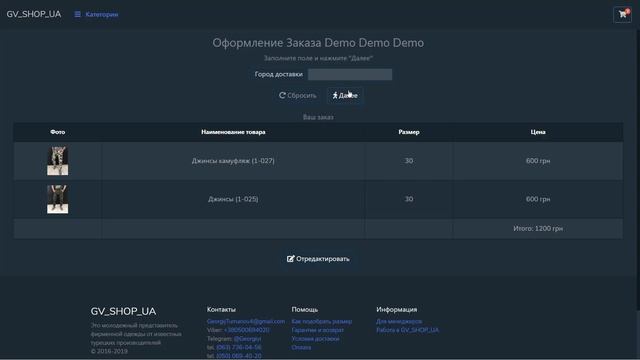Click the Цена column header
640x360 pixels.
click(x=538, y=132)
